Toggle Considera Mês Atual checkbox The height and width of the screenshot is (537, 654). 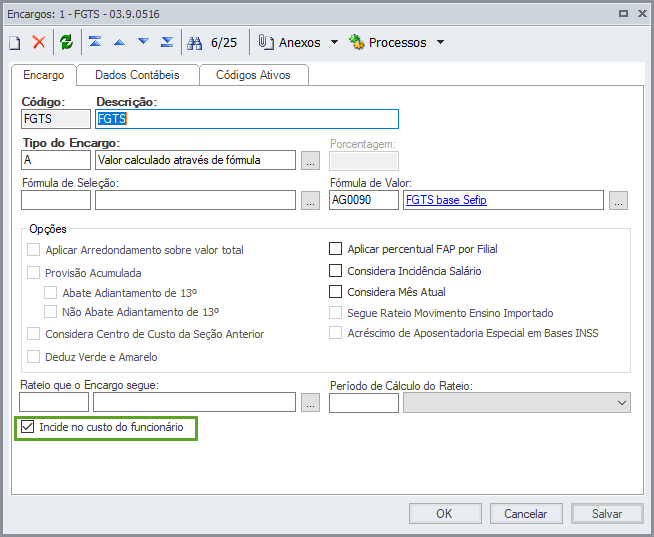tap(336, 292)
